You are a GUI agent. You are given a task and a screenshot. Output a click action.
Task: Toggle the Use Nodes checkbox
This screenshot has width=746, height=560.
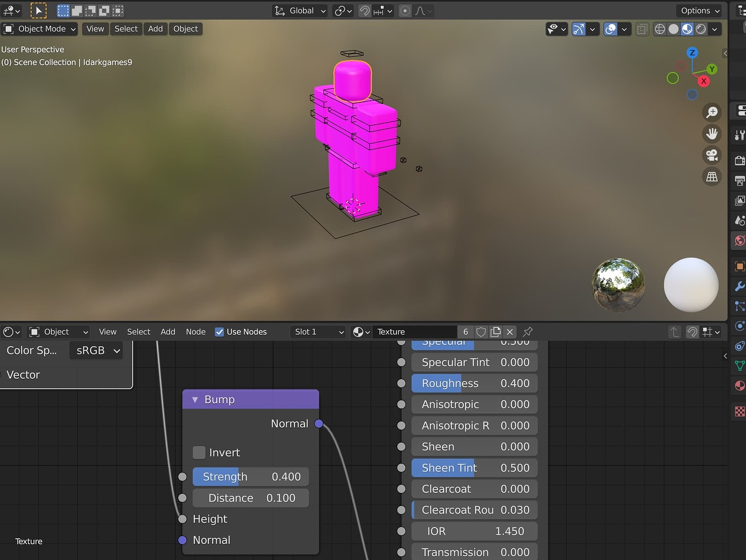coord(219,332)
